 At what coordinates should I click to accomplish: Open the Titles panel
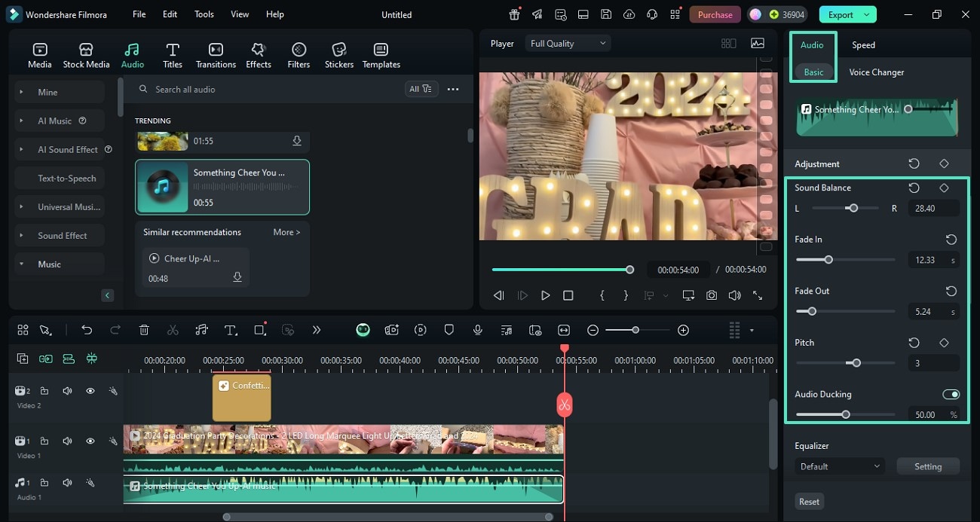point(173,55)
